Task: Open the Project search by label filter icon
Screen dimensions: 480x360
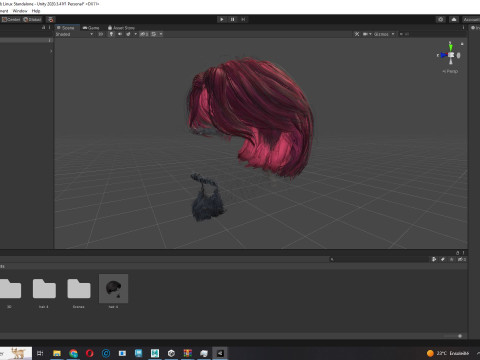Action: coord(443,259)
